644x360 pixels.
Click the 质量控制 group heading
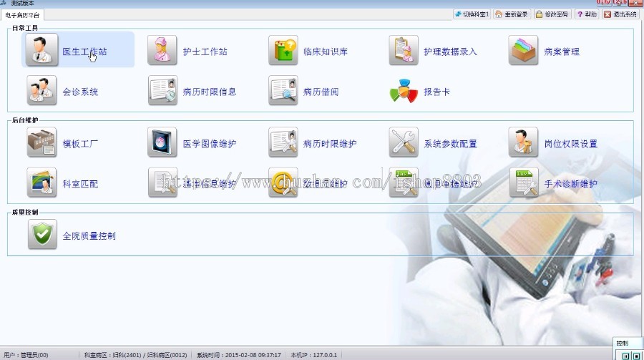24,212
